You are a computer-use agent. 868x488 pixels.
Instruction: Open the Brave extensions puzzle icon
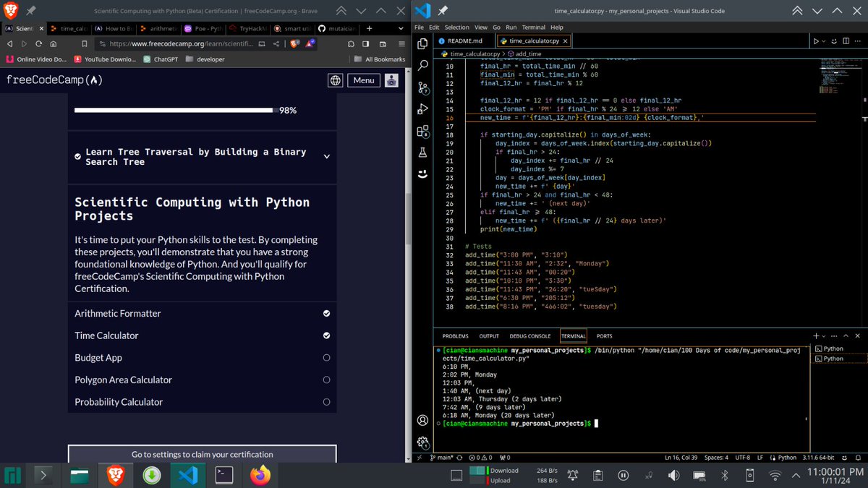pyautogui.click(x=349, y=44)
